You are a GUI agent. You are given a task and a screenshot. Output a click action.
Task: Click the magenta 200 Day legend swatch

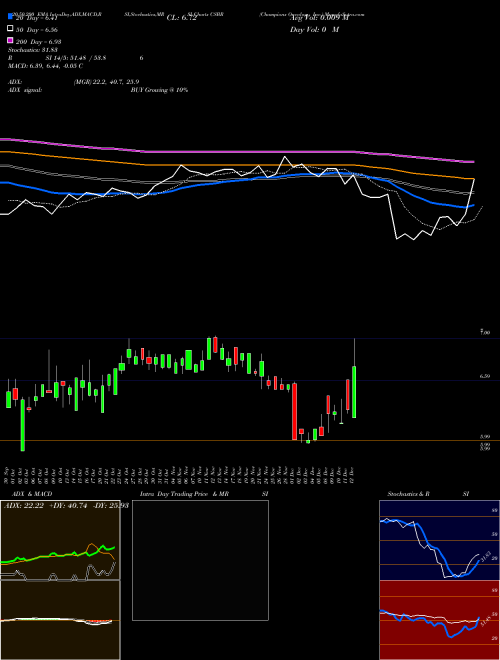tap(10, 40)
